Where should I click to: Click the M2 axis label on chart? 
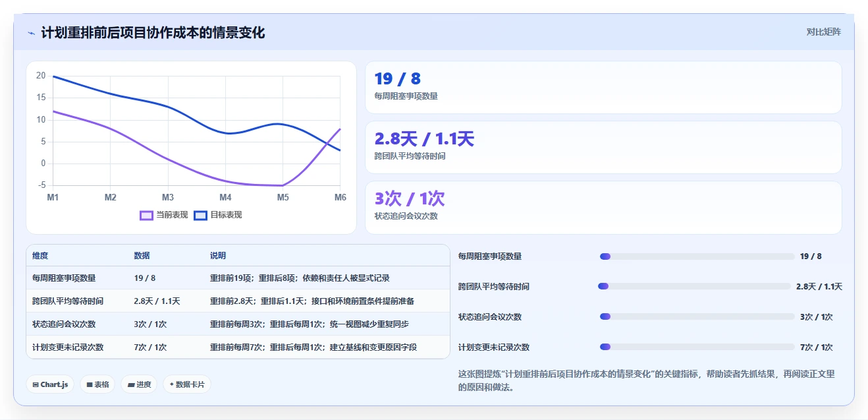click(x=111, y=197)
